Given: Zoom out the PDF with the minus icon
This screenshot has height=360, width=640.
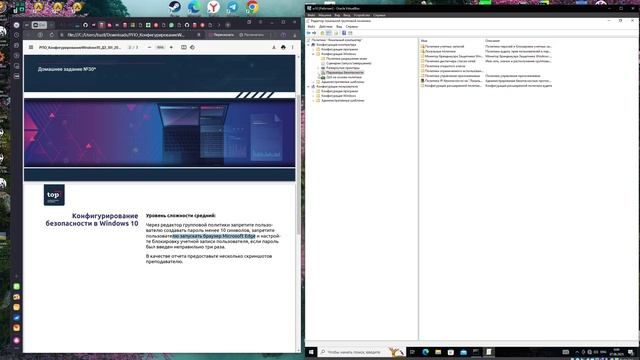Looking at the screenshot, I should coord(149,47).
